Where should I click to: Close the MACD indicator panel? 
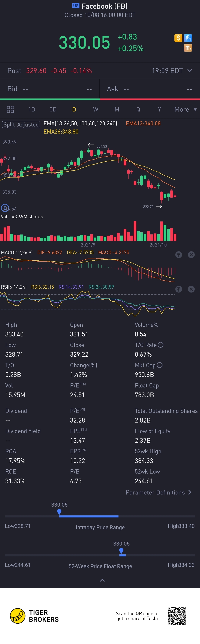click(191, 255)
